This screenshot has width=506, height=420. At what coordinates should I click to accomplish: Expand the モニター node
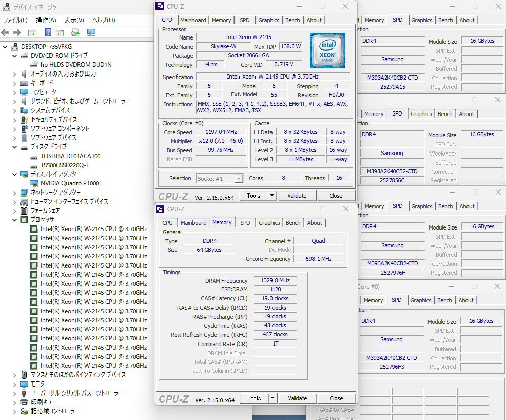pyautogui.click(x=15, y=385)
